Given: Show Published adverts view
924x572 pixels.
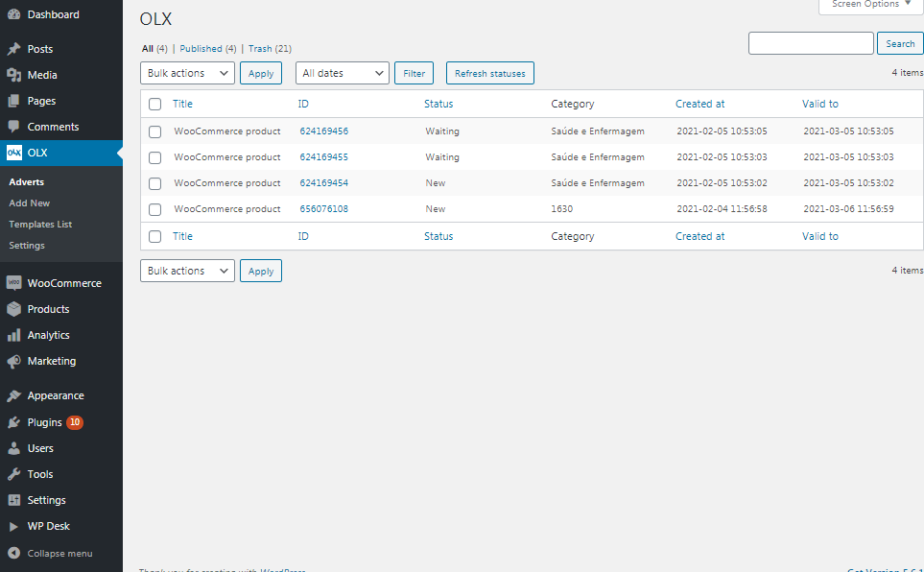Looking at the screenshot, I should click(201, 48).
